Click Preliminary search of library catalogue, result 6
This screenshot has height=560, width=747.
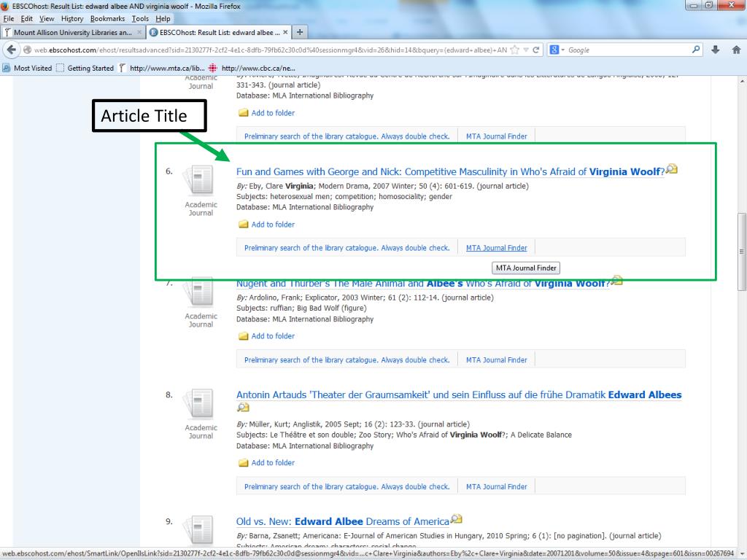347,248
